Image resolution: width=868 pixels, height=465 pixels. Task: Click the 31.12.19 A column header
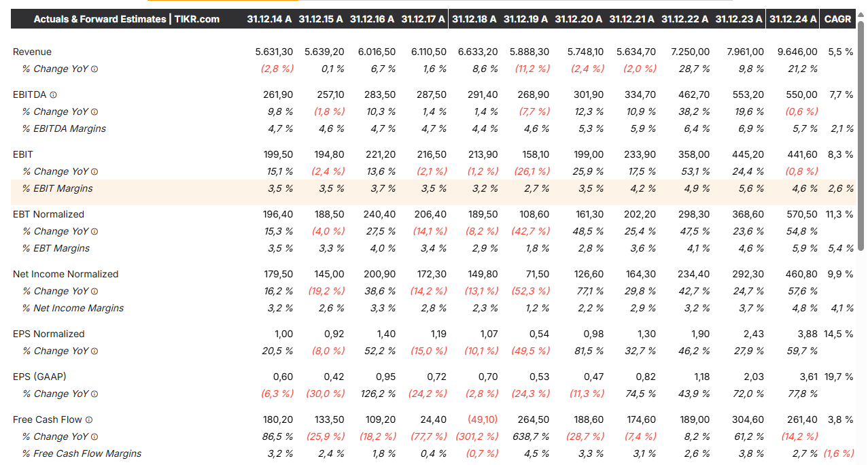pyautogui.click(x=525, y=19)
